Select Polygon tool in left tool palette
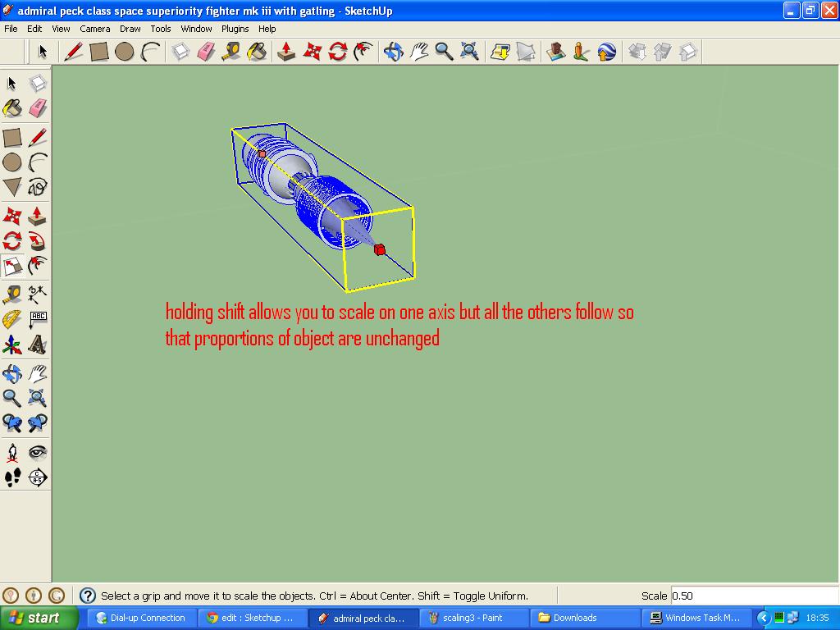This screenshot has width=840, height=630. (12, 187)
